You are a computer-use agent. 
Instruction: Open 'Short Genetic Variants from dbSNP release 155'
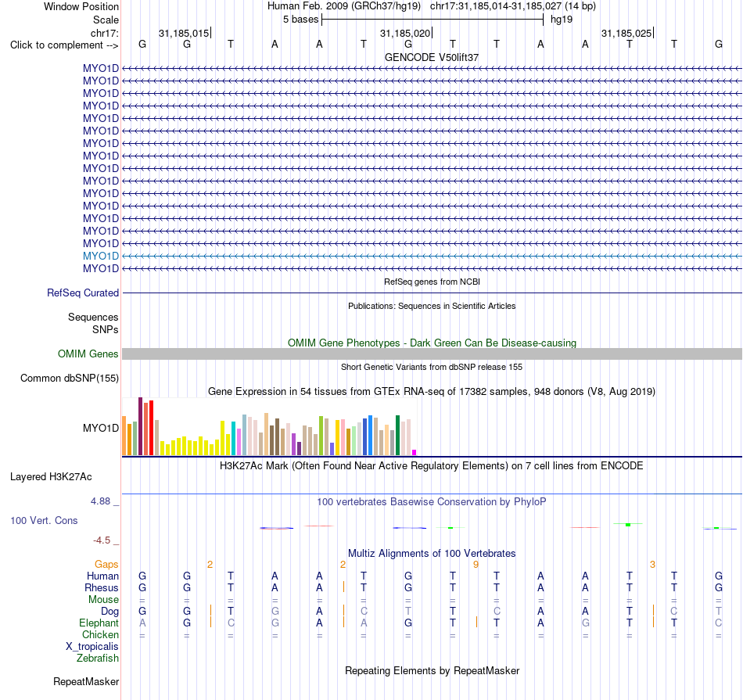(432, 367)
